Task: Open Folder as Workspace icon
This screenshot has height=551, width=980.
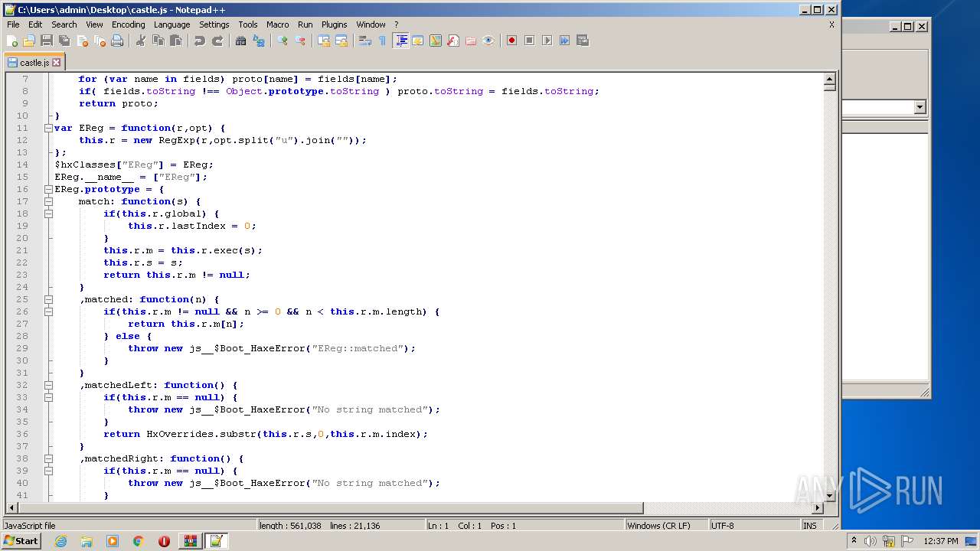Action: (471, 41)
